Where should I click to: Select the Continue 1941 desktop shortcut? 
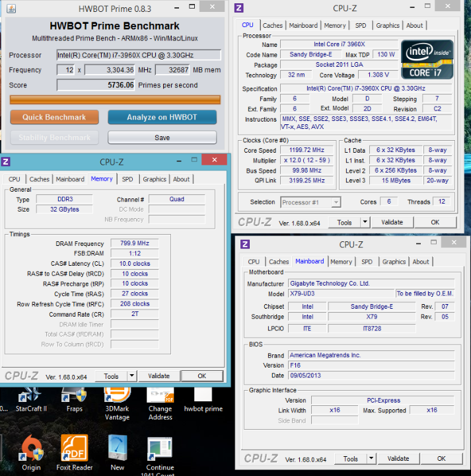pyautogui.click(x=160, y=456)
